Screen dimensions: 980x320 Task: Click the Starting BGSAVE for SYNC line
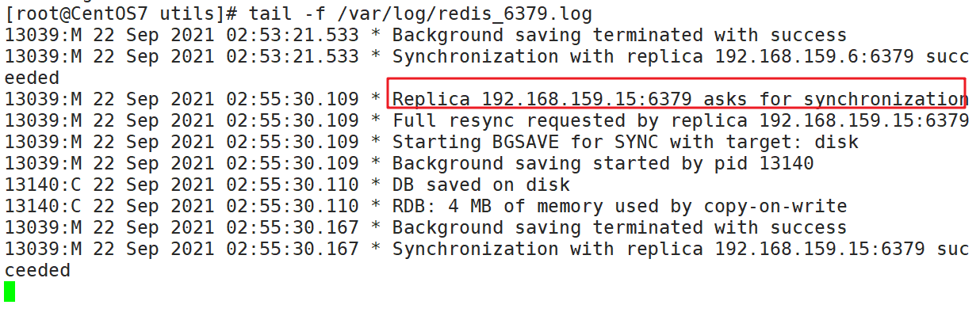(431, 143)
